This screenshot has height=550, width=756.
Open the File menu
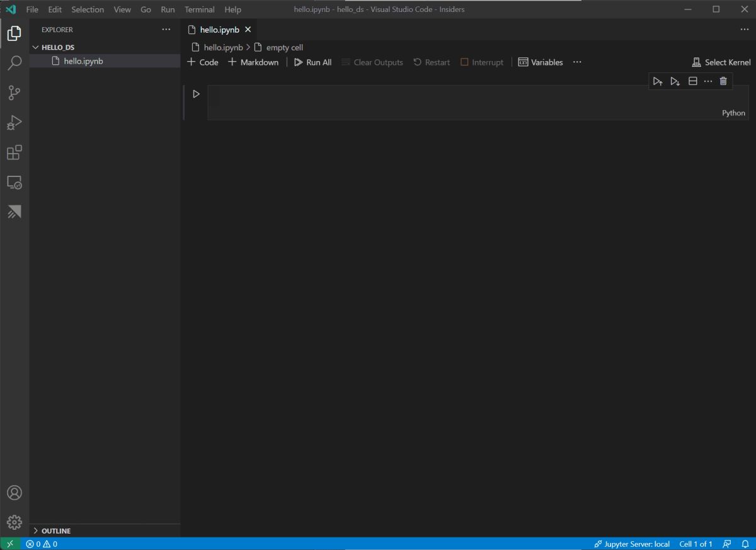[32, 9]
